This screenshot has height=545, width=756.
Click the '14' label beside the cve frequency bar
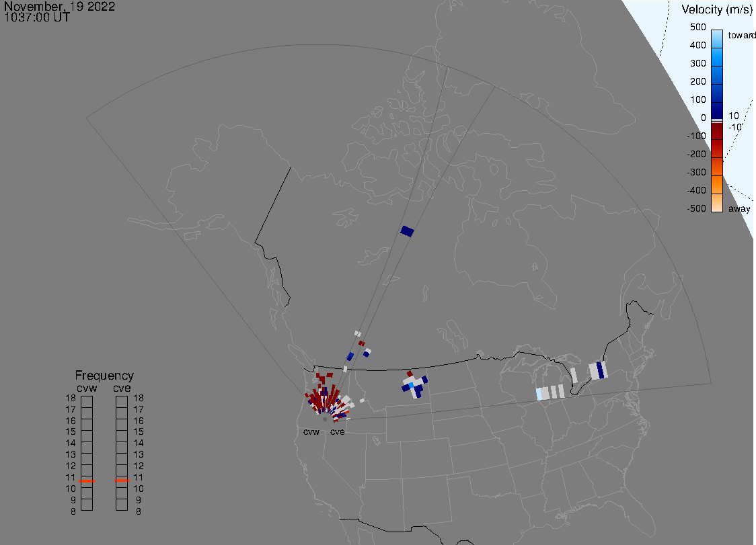139,444
